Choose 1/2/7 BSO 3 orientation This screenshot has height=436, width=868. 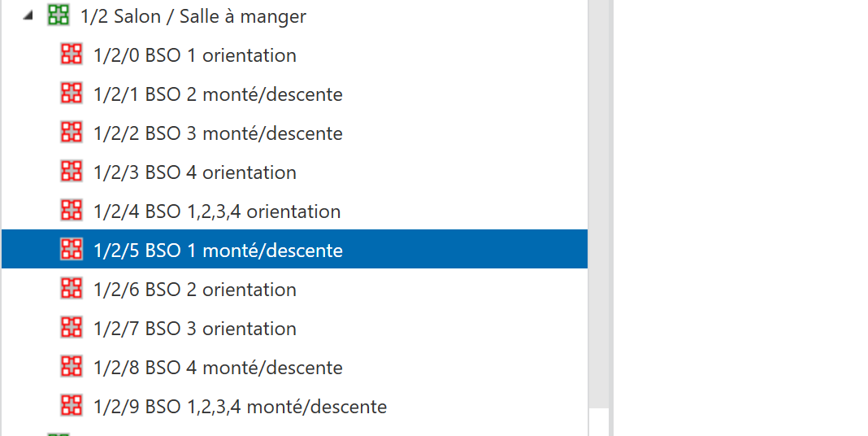195,329
